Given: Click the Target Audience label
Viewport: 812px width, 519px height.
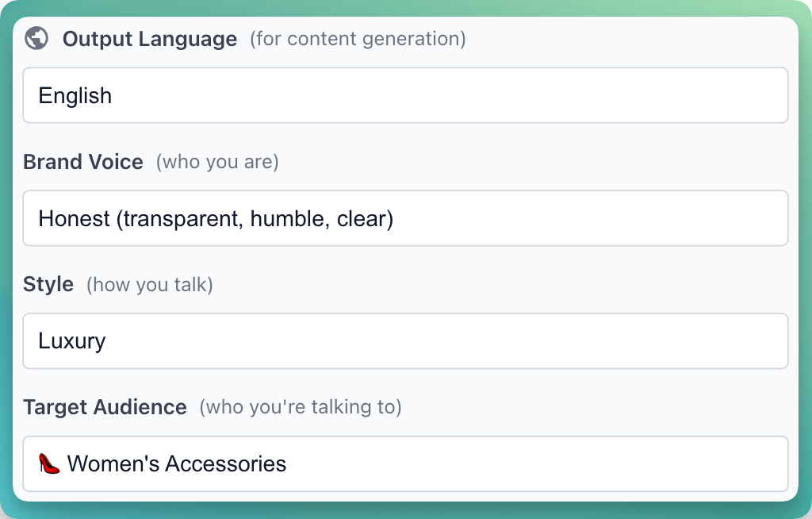Looking at the screenshot, I should pos(105,408).
